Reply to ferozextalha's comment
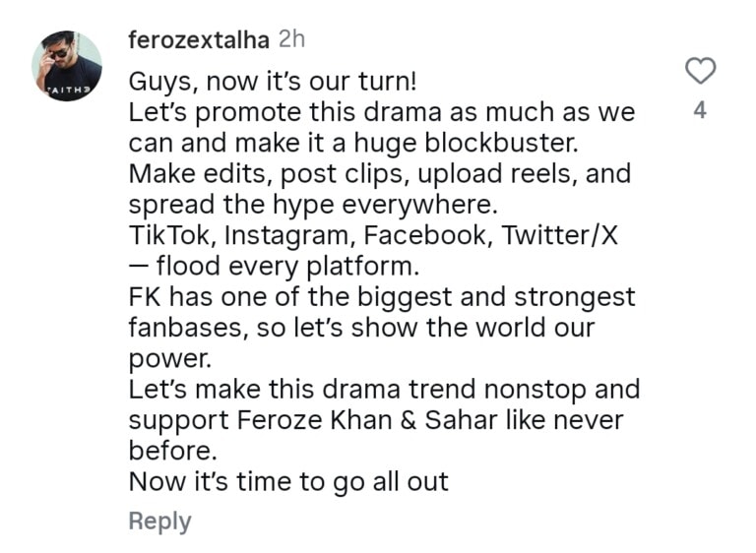The image size is (756, 553). (x=159, y=522)
